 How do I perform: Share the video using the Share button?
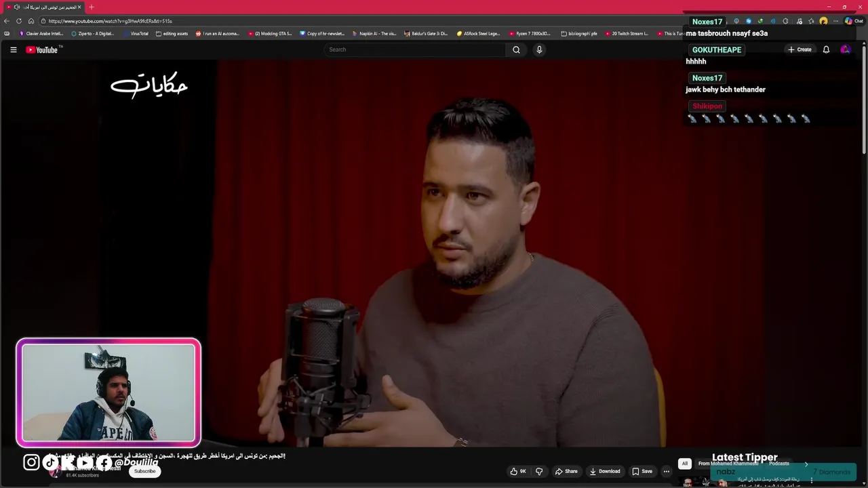click(x=566, y=471)
